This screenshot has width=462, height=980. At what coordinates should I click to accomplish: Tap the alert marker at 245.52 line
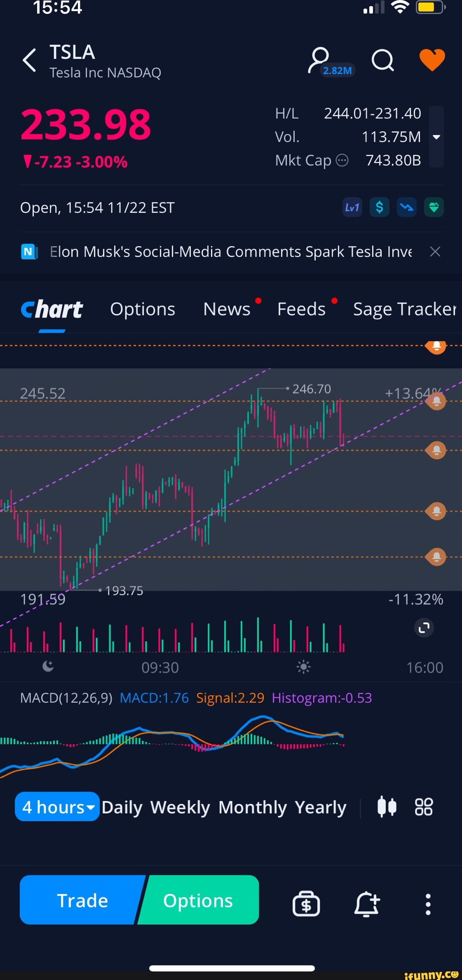[x=436, y=401]
